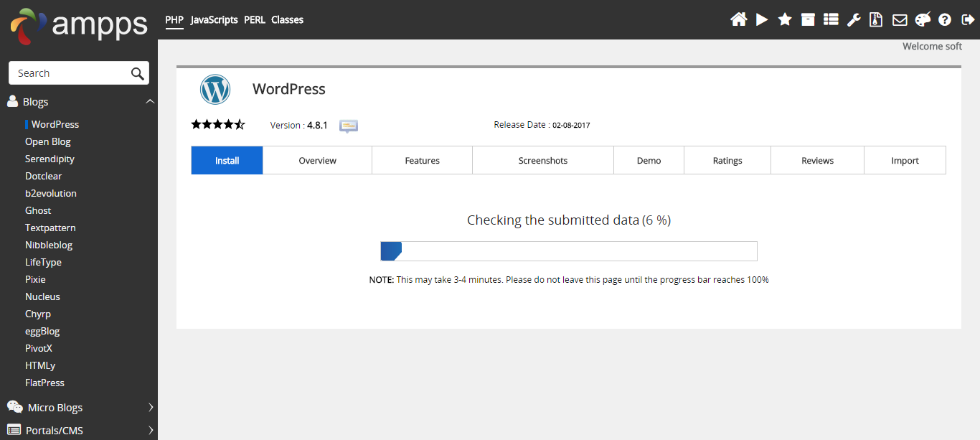Open the star ratings icon in top bar
This screenshot has width=980, height=440.
[785, 19]
